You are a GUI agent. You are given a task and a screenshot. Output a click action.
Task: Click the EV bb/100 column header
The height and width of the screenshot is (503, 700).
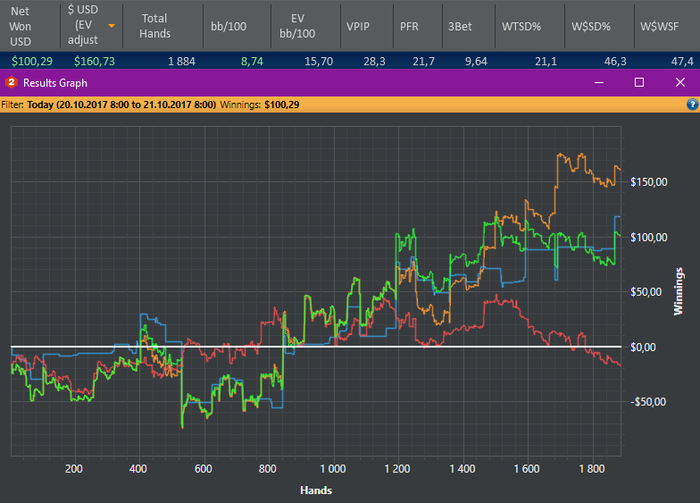tap(297, 26)
